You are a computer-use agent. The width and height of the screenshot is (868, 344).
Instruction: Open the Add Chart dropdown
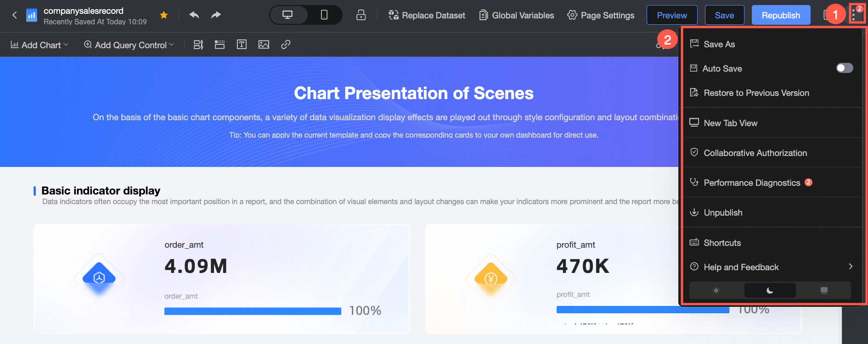click(39, 45)
